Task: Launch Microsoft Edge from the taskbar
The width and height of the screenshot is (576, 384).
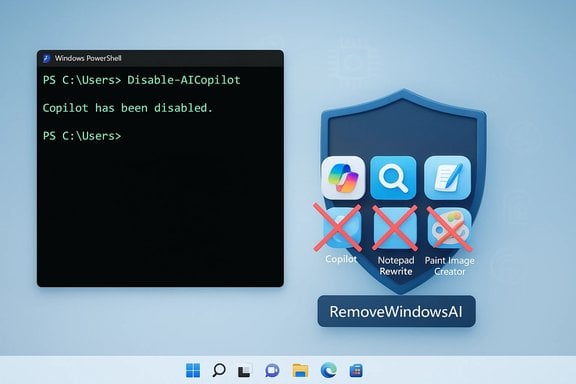Action: pyautogui.click(x=328, y=370)
